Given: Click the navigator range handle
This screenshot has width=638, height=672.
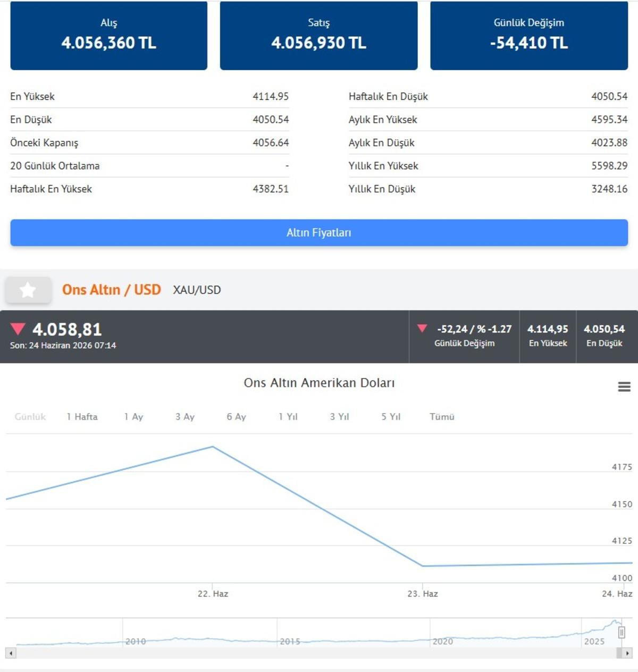Looking at the screenshot, I should 622,632.
